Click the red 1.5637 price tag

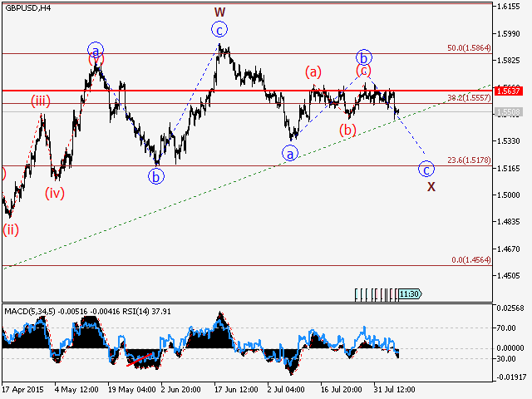coord(508,91)
